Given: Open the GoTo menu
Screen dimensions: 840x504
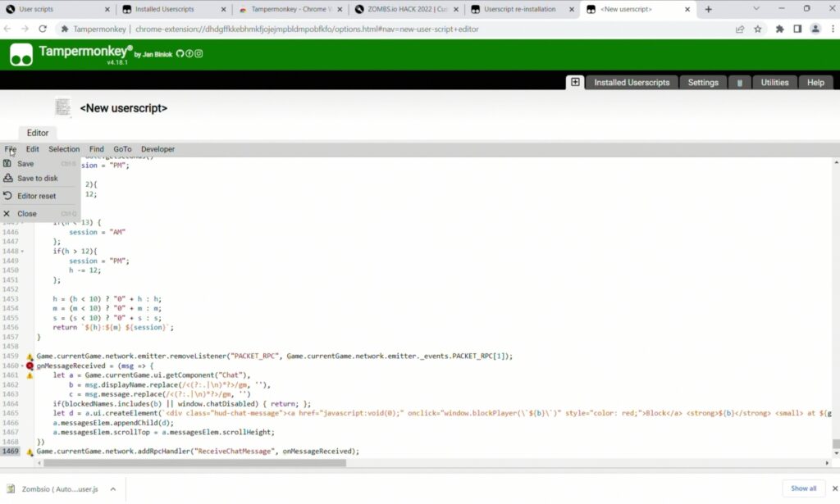Looking at the screenshot, I should 122,149.
